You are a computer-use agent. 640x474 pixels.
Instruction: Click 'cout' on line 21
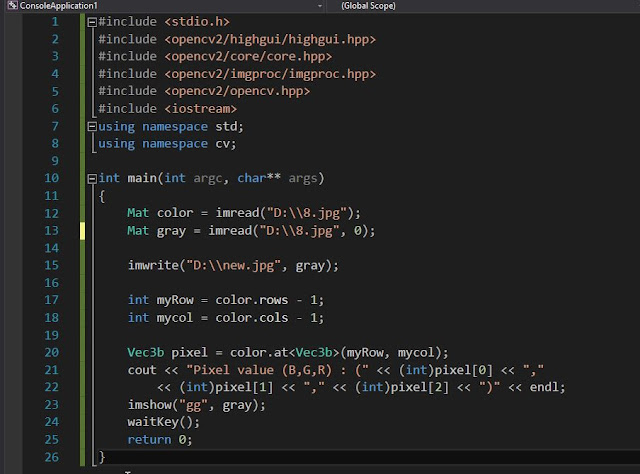[142, 370]
